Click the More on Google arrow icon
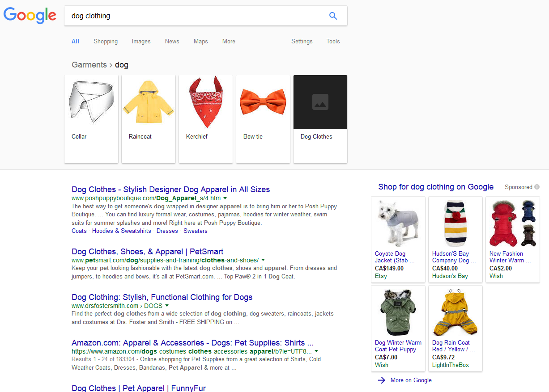This screenshot has width=549, height=392. 381,380
